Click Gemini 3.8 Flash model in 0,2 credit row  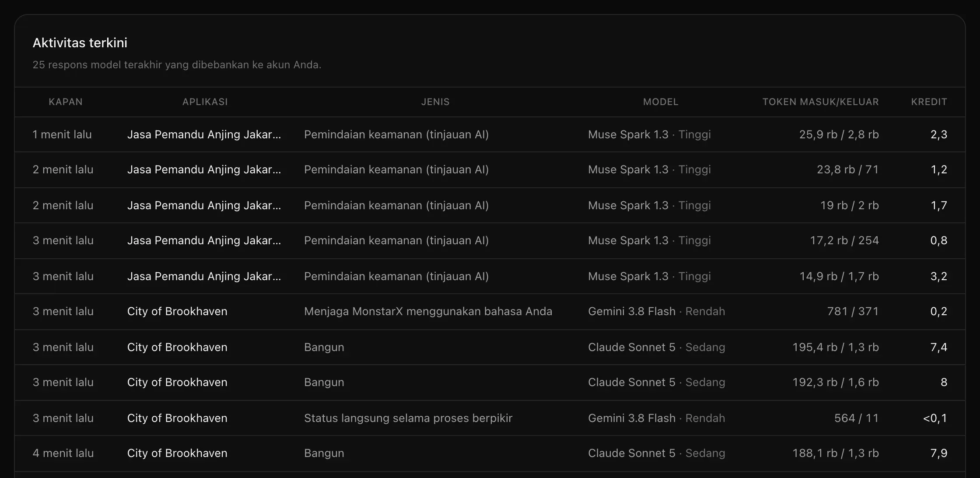tap(657, 311)
